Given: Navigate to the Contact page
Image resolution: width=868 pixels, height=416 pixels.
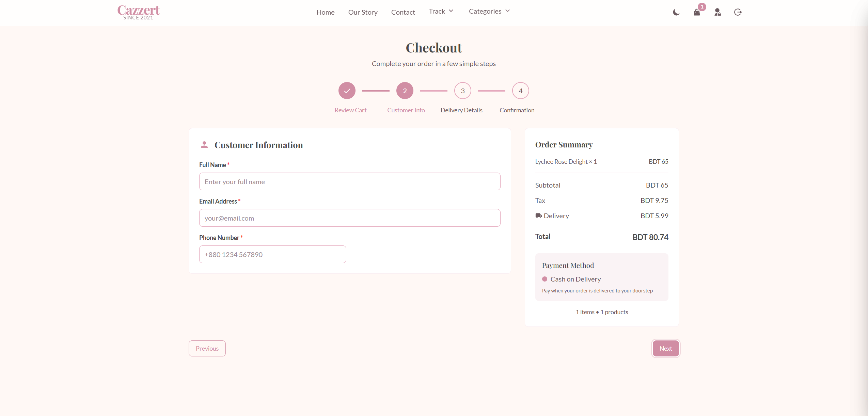Looking at the screenshot, I should [x=403, y=12].
